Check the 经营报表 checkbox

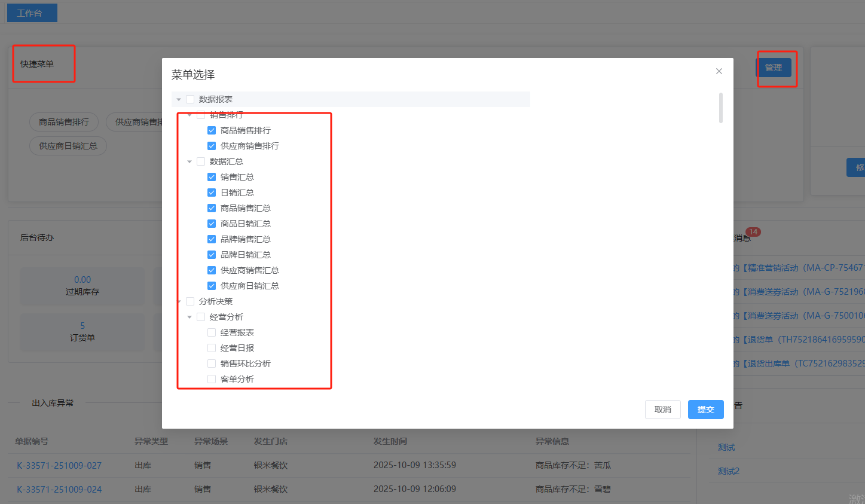(212, 332)
